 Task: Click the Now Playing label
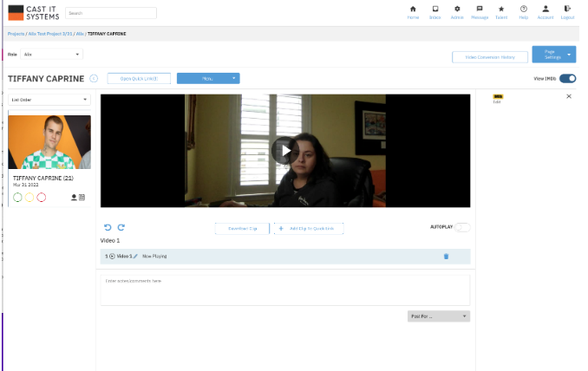tap(154, 257)
